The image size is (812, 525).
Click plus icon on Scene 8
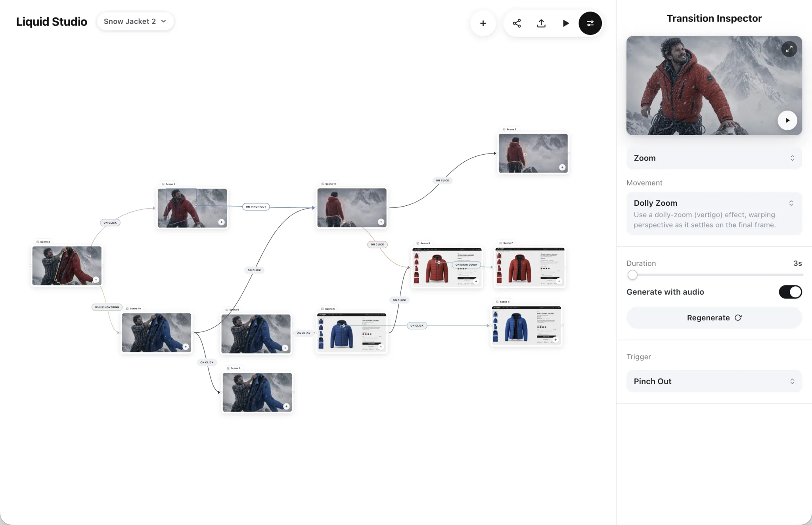pos(476,281)
